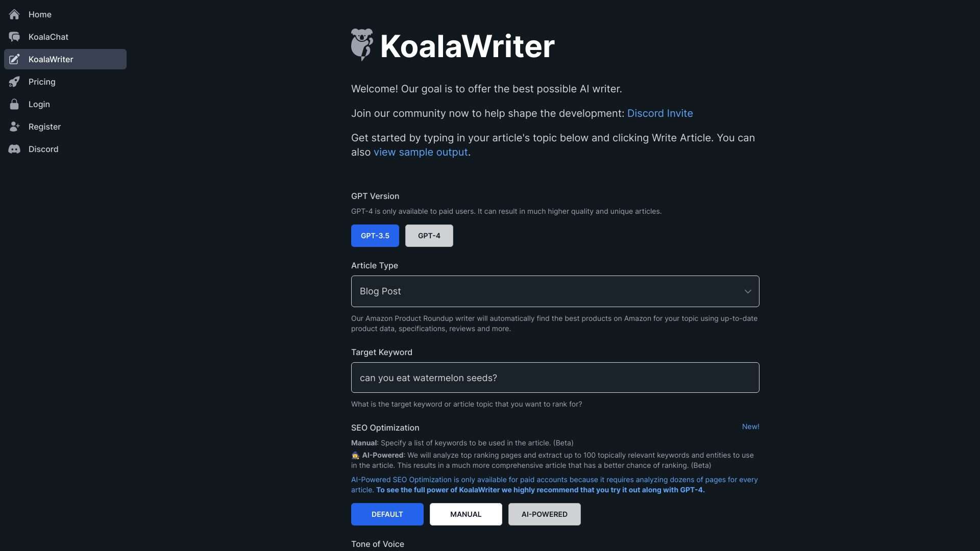Click the Register person icon
This screenshot has height=551, width=980.
tap(14, 127)
